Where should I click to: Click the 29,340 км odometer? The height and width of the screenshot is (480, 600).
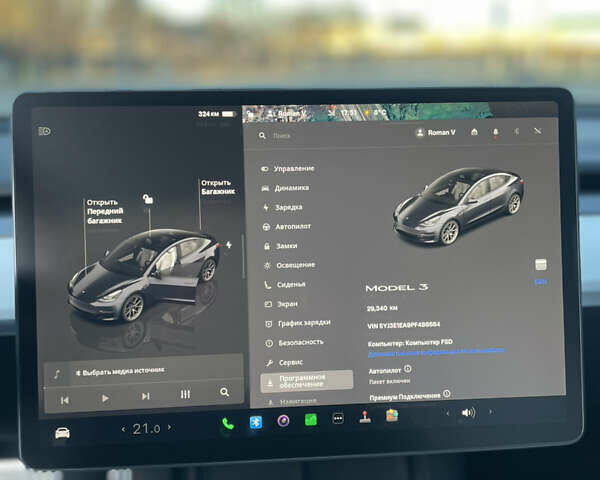[382, 308]
